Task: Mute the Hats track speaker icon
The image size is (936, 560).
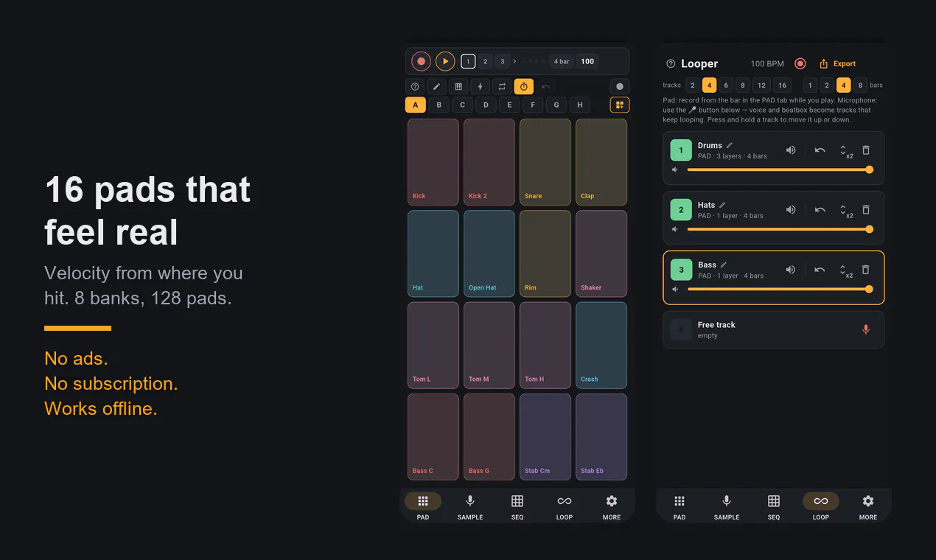Action: coord(791,210)
